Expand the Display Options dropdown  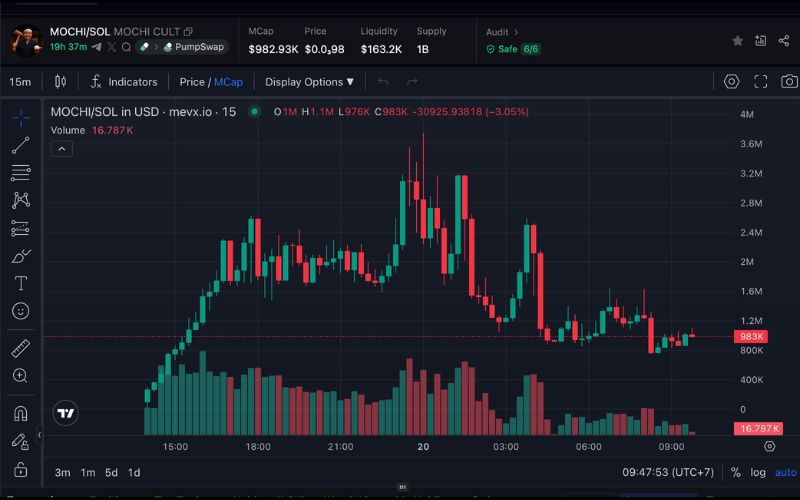click(x=309, y=82)
